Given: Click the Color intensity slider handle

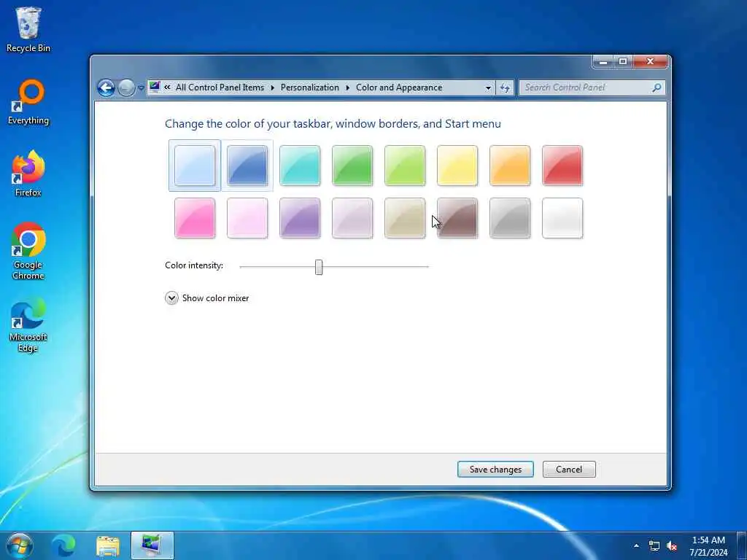Looking at the screenshot, I should tap(319, 267).
